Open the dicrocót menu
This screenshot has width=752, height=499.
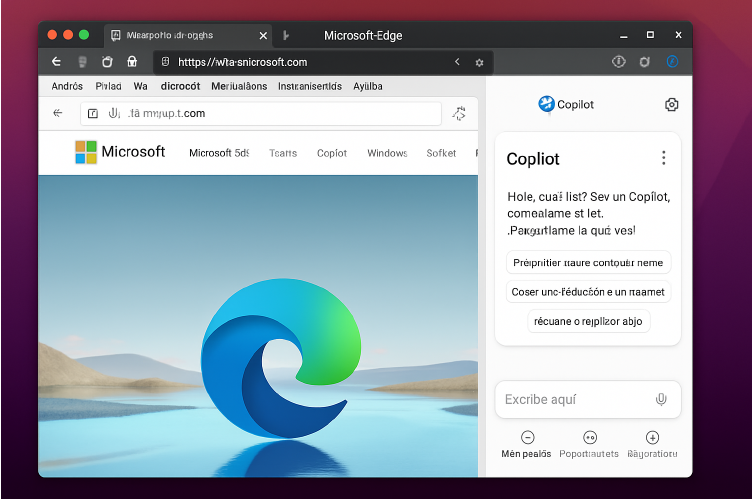pyautogui.click(x=180, y=86)
